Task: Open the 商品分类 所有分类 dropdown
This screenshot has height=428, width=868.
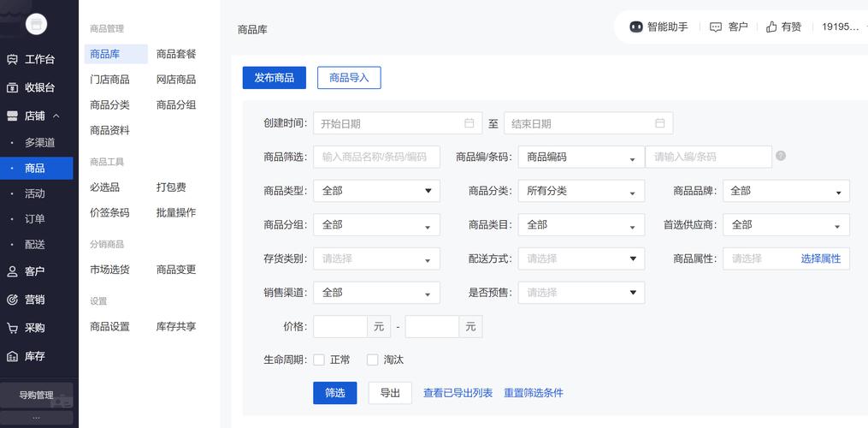Action: tap(582, 191)
